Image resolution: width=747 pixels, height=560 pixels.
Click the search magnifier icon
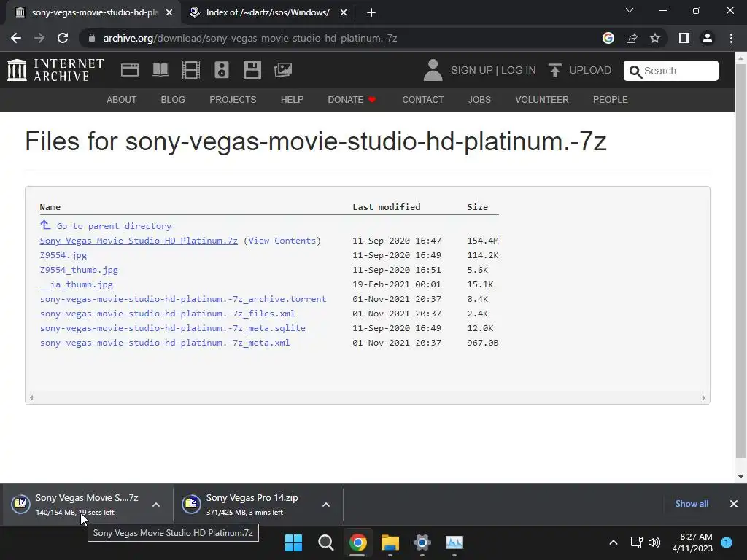[635, 71]
